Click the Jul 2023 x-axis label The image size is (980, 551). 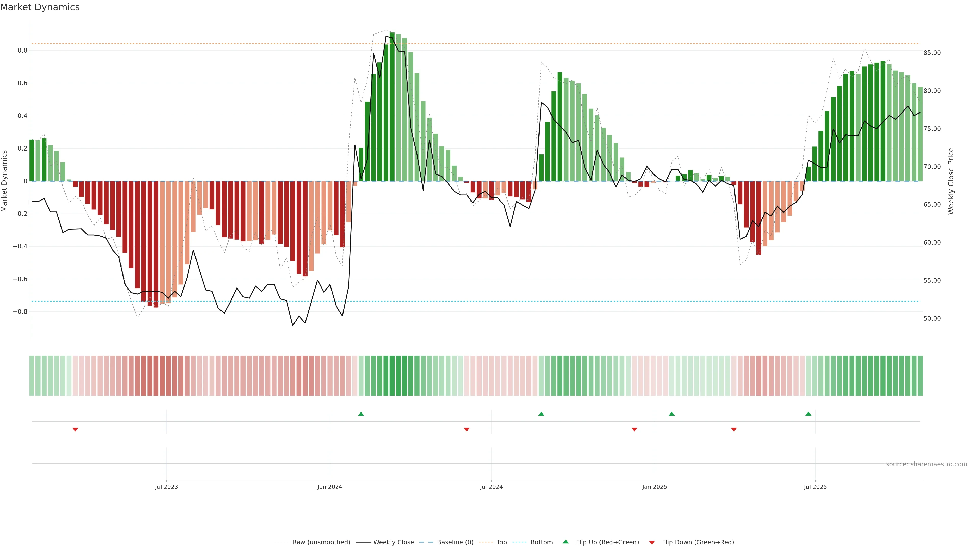[x=166, y=487]
